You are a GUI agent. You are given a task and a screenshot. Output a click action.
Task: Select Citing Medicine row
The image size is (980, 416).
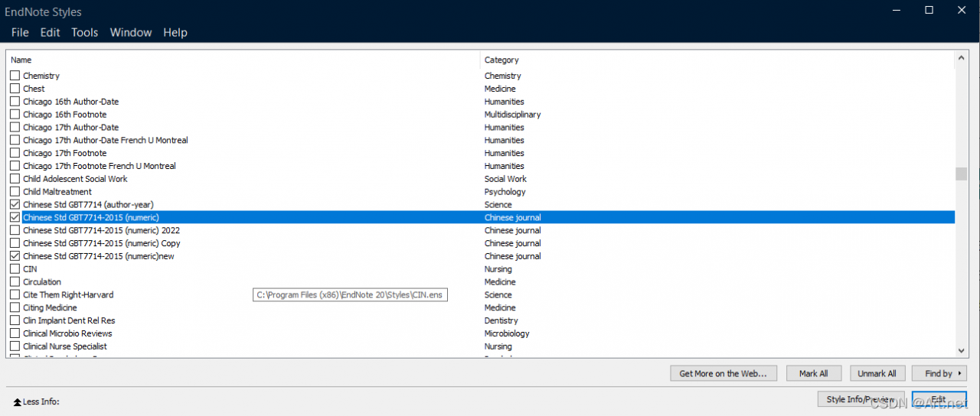tap(481, 307)
